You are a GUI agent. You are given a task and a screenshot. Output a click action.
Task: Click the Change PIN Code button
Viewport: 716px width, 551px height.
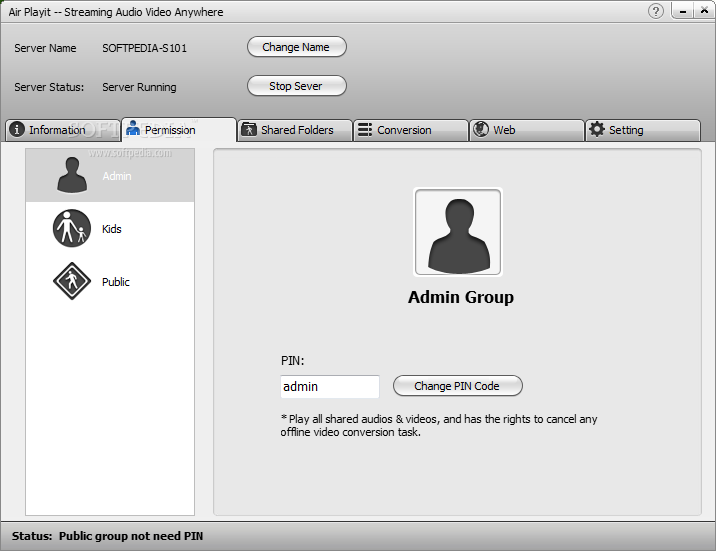point(458,386)
